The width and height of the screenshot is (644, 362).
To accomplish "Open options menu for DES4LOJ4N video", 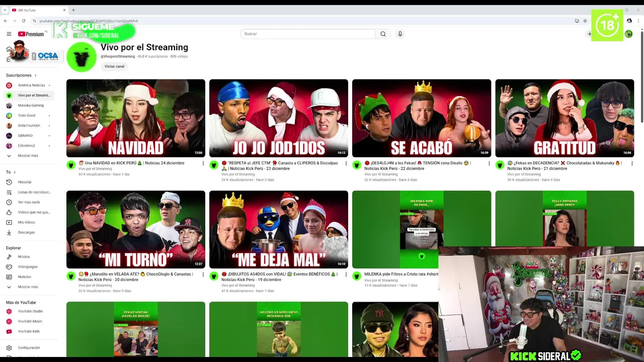I will pyautogui.click(x=489, y=163).
